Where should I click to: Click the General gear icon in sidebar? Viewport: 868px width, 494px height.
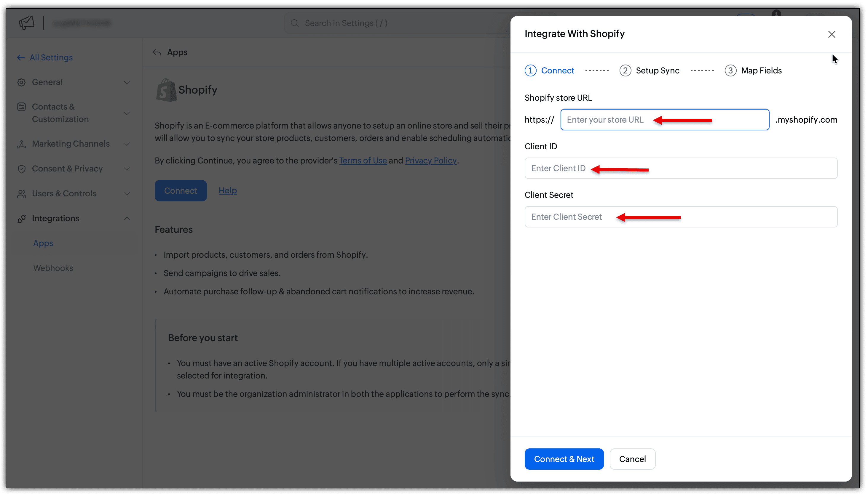[x=21, y=82]
